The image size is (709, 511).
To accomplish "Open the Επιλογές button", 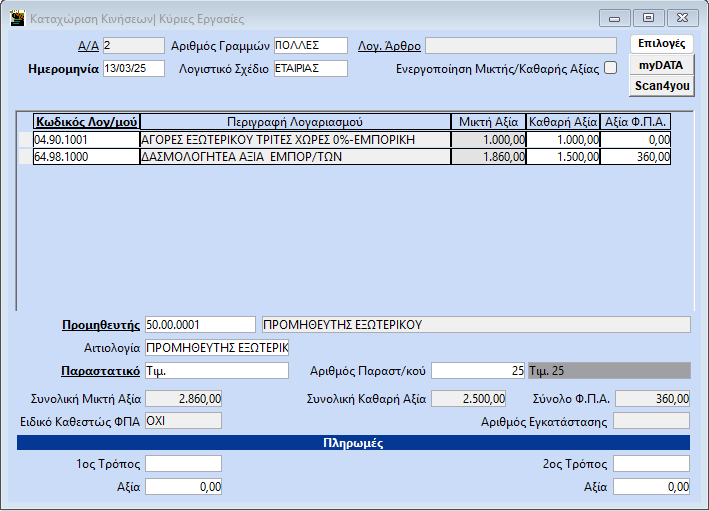I will 662,44.
